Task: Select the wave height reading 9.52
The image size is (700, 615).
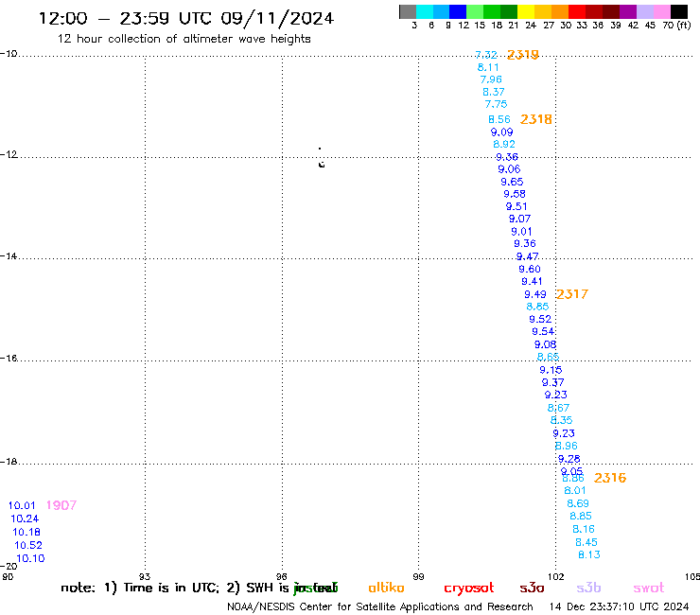Action: pyautogui.click(x=540, y=320)
